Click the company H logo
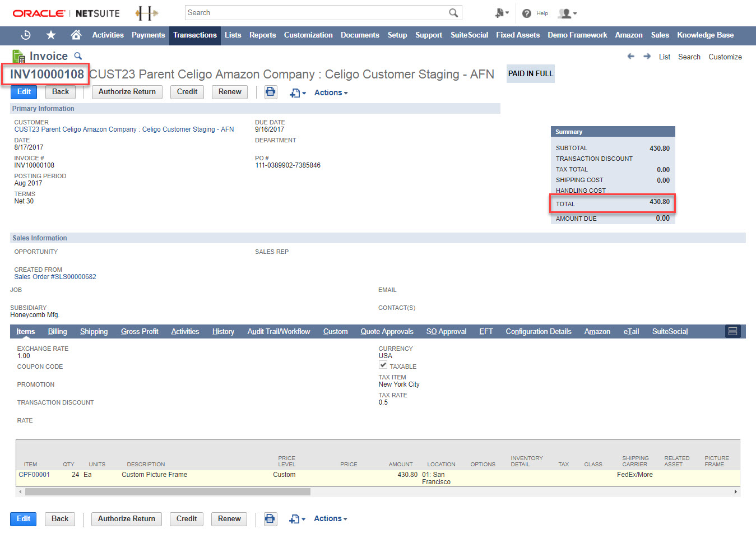This screenshot has height=538, width=756. click(147, 13)
